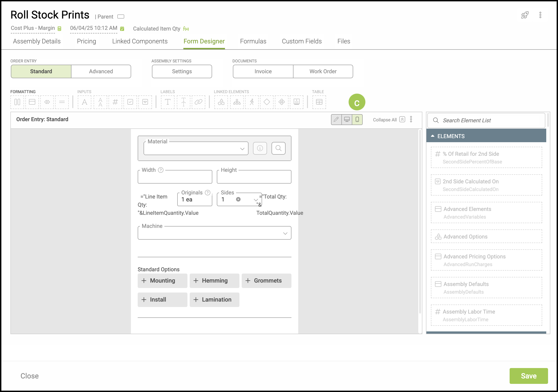Choose the two-column formatting element icon

17,102
